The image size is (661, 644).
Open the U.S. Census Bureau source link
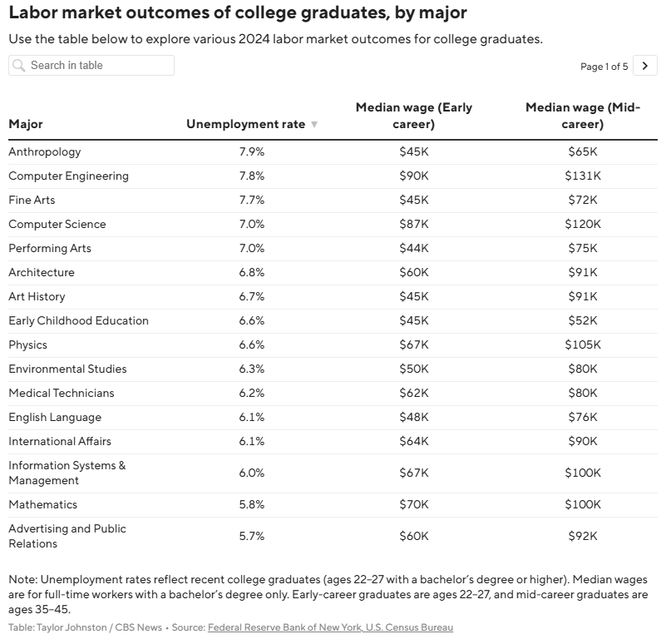pos(409,627)
